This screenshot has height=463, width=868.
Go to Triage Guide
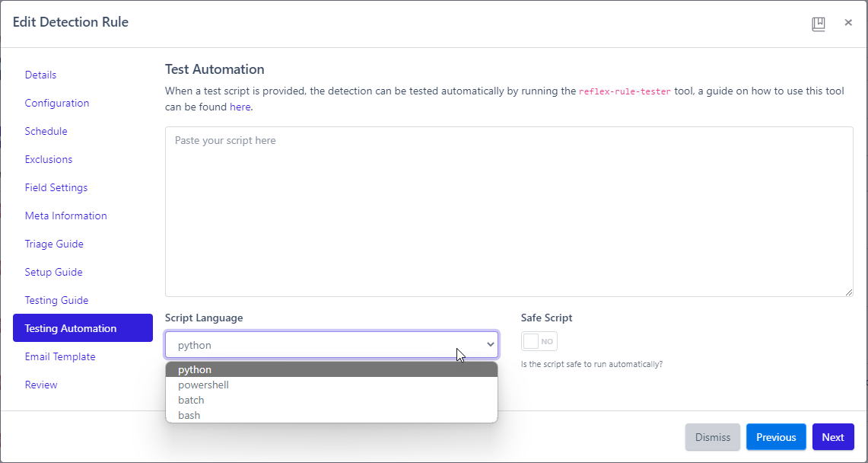(x=54, y=244)
